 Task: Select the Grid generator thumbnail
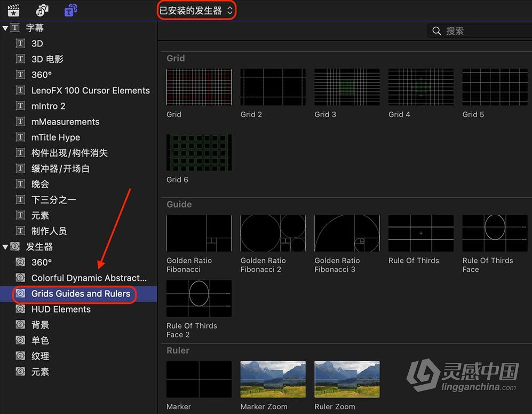[x=199, y=87]
